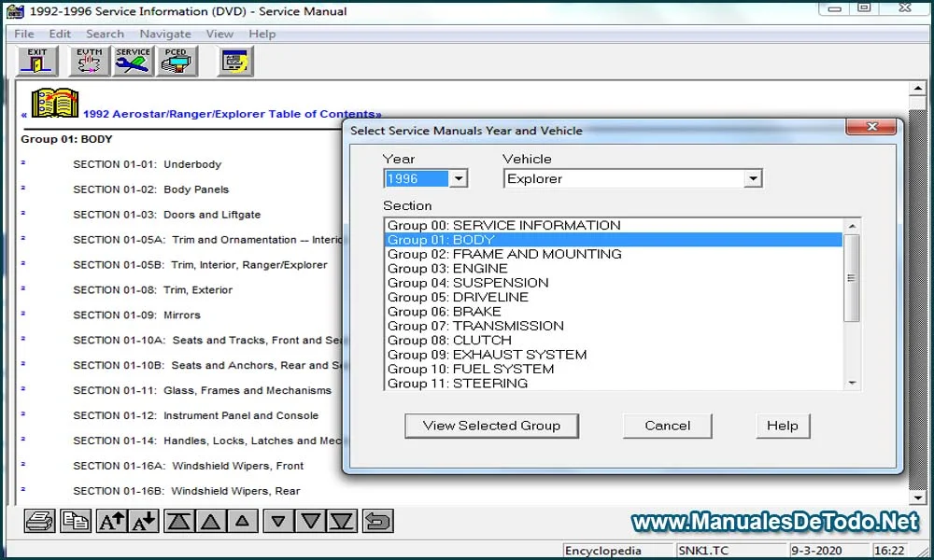Select Group 02: FRAME AND MOUNTING
Screen dimensions: 934x560
point(614,254)
